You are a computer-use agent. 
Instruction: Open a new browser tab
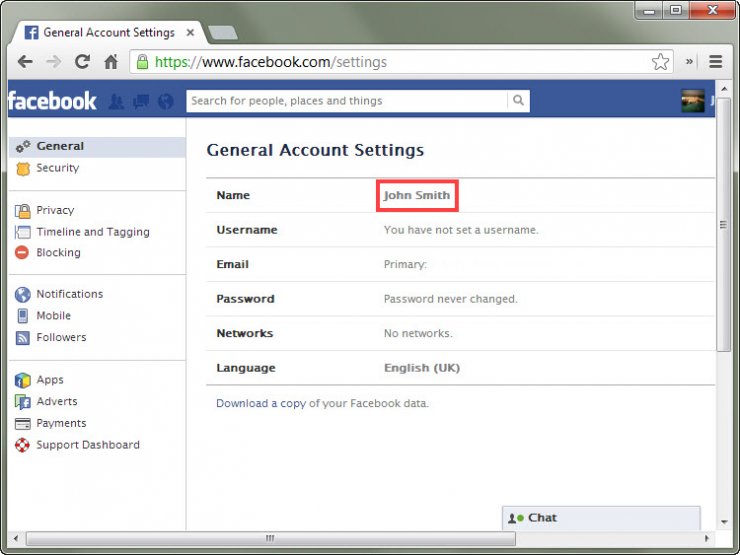point(222,33)
